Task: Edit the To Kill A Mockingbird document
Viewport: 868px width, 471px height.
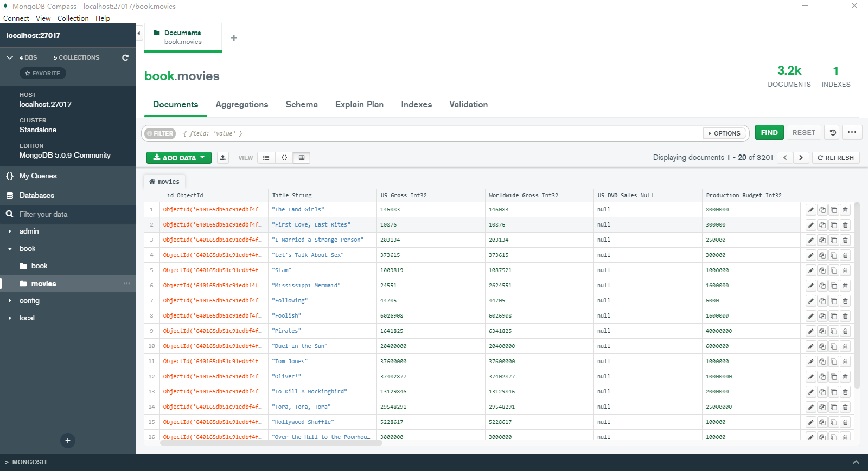Action: point(810,392)
